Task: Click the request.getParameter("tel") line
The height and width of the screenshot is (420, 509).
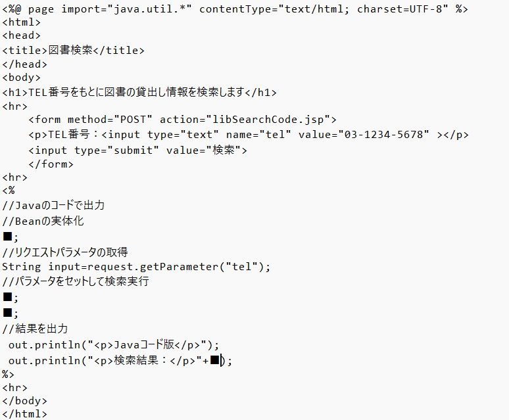Action: 136,267
